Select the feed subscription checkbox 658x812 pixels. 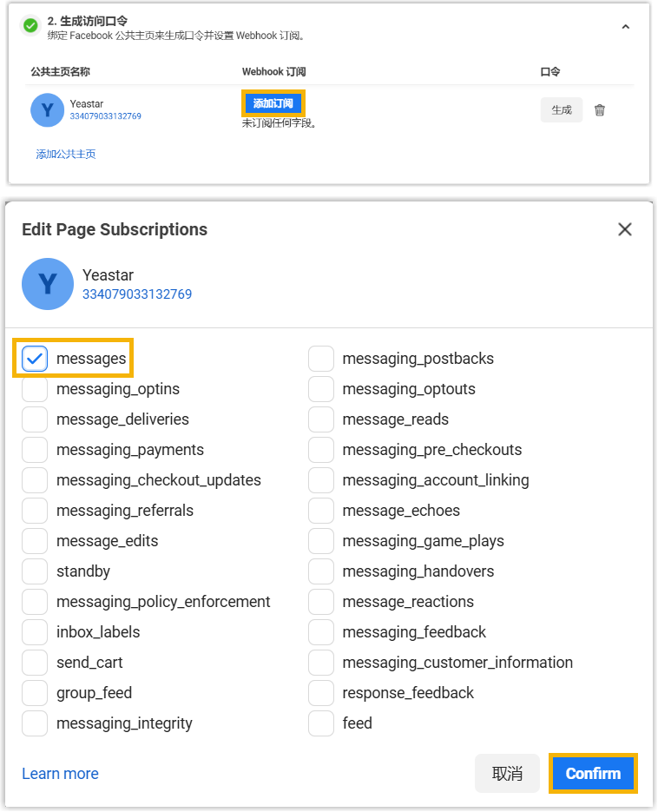321,723
